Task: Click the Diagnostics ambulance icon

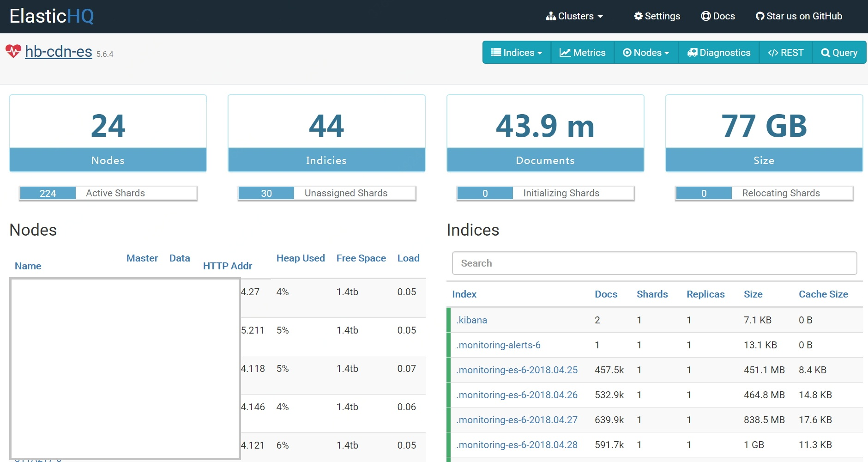Action: tap(692, 53)
